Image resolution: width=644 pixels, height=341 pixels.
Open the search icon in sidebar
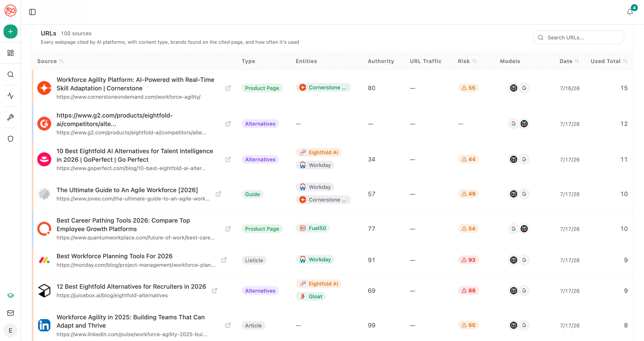11,74
